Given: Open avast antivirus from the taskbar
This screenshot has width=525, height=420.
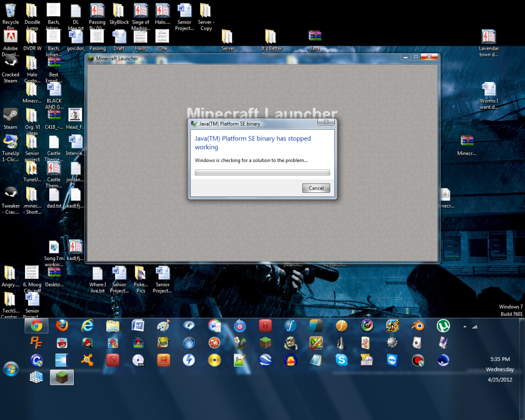Looking at the screenshot, I should tap(87, 360).
